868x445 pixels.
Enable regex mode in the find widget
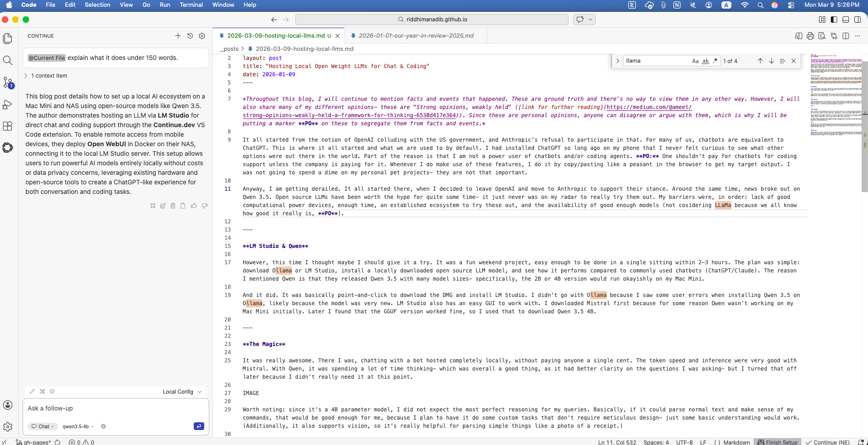[x=715, y=60]
